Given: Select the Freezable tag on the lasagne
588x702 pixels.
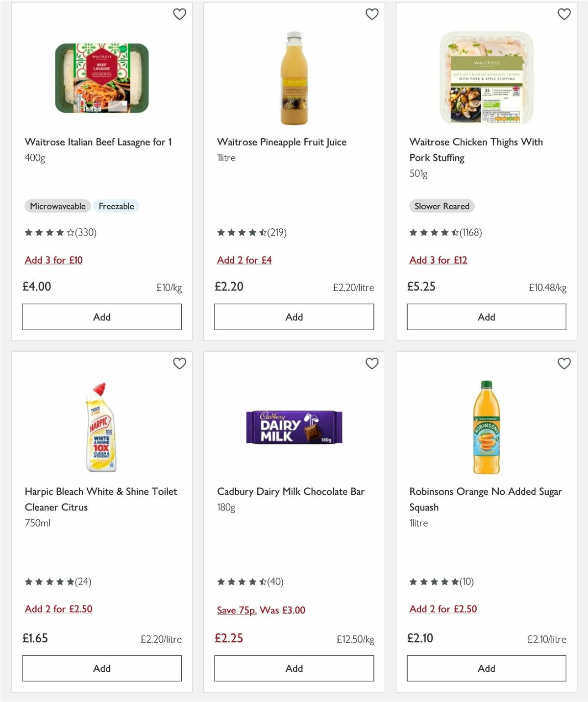Looking at the screenshot, I should point(116,206).
